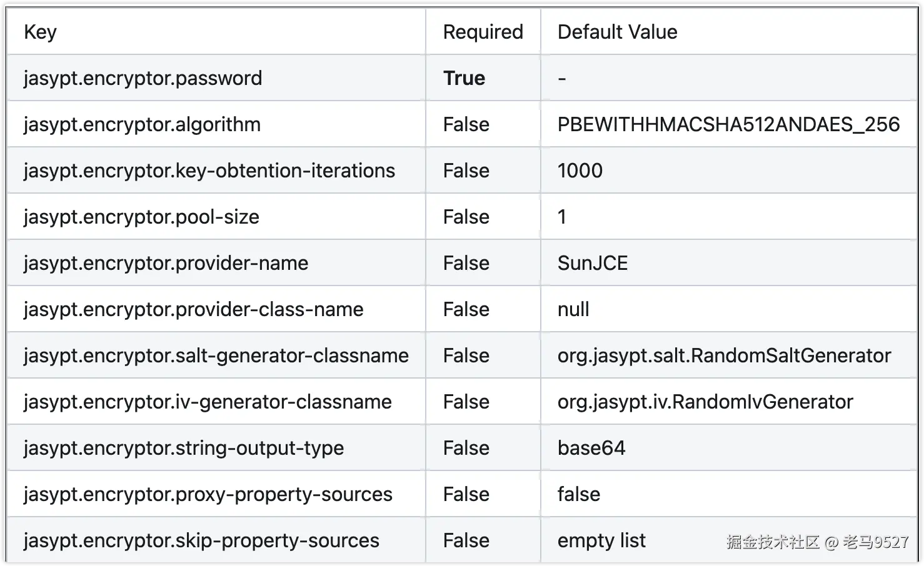Click org.jasypt.salt.RandomSaltGenerator value
Viewport: 924px width, 566px height.
click(x=724, y=355)
